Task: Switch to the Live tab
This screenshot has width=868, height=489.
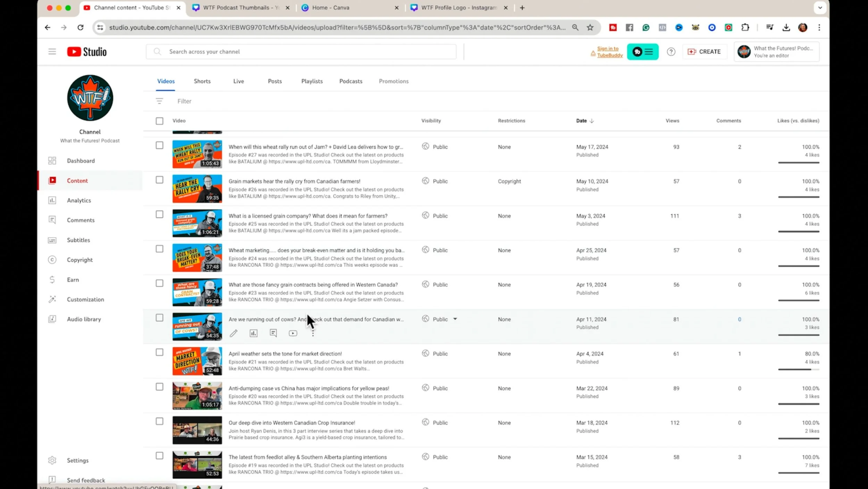Action: coord(239,81)
